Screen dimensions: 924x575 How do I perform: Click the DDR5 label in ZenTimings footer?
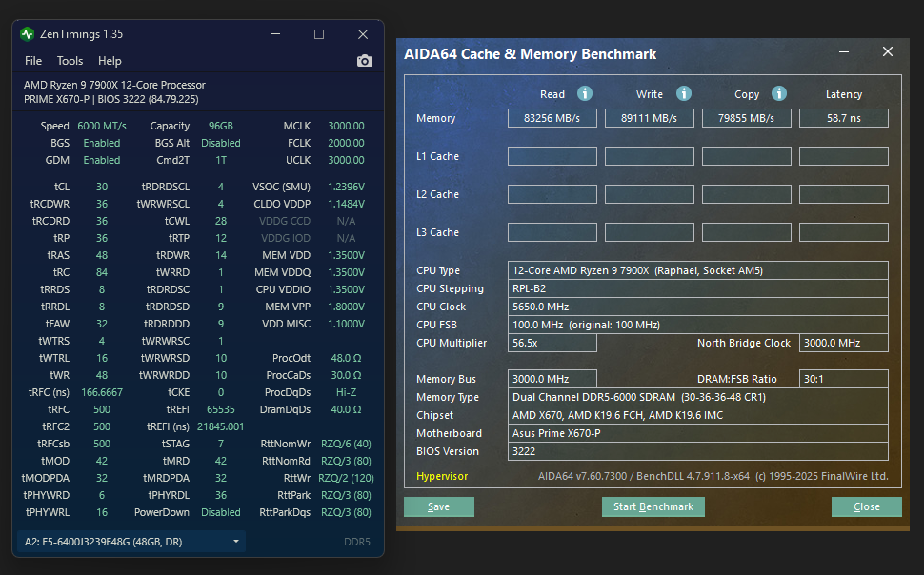point(357,542)
